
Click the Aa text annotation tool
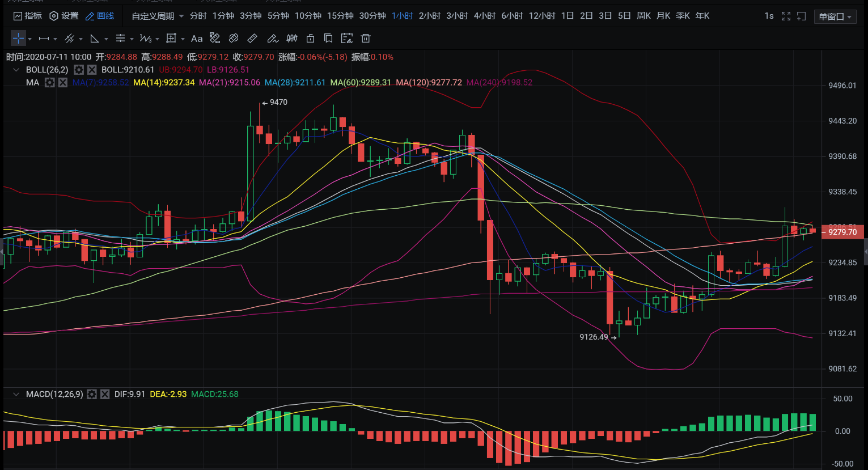197,39
